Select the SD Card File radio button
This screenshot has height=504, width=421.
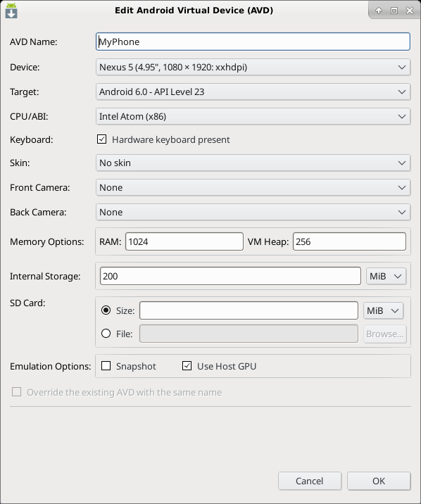pyautogui.click(x=106, y=334)
